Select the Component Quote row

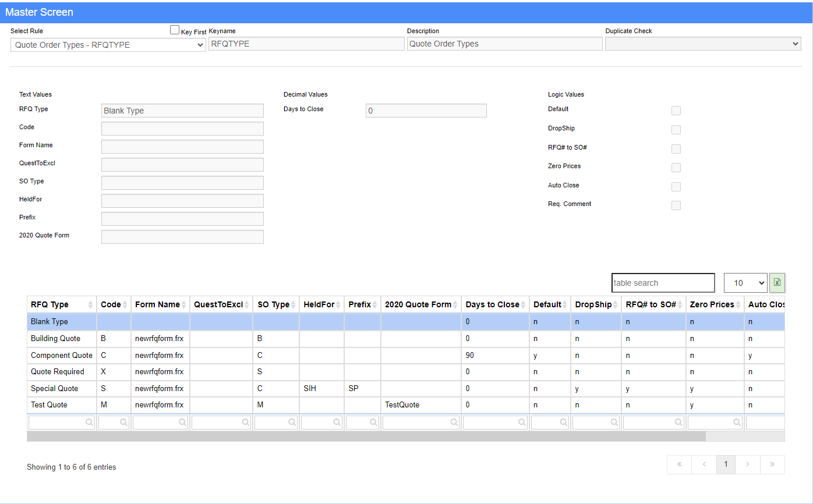pyautogui.click(x=406, y=355)
